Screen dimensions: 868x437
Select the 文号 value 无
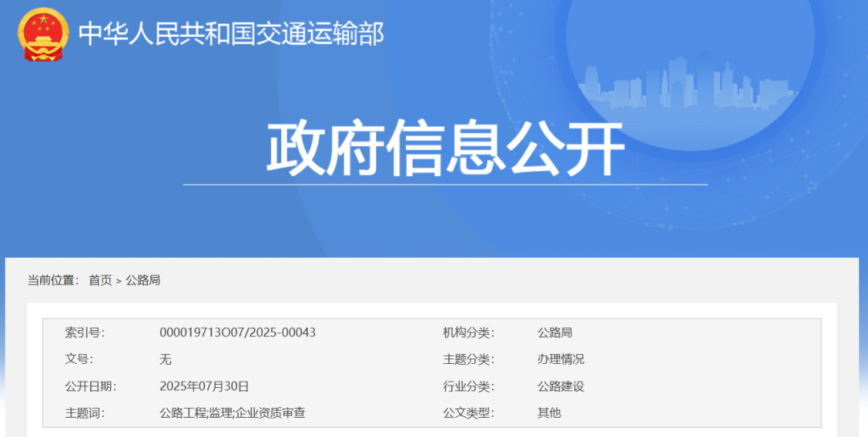(x=166, y=360)
